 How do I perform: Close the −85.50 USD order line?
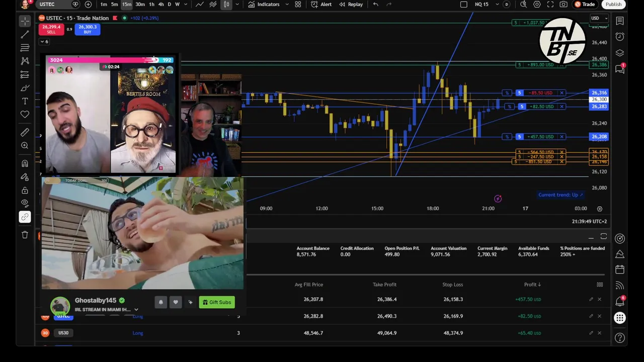click(x=561, y=93)
